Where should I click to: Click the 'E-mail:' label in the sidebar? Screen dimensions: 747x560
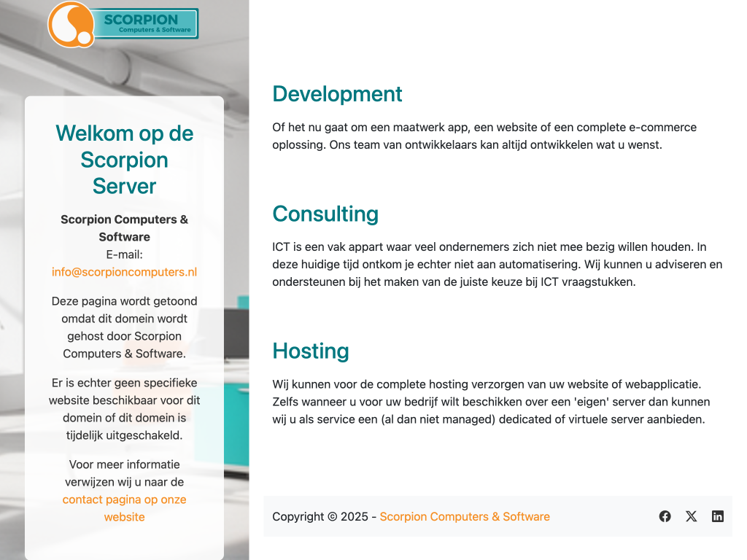[124, 254]
